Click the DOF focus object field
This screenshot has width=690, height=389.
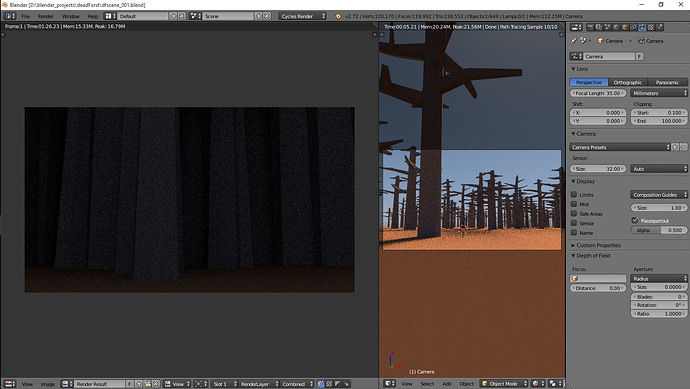[x=598, y=279]
